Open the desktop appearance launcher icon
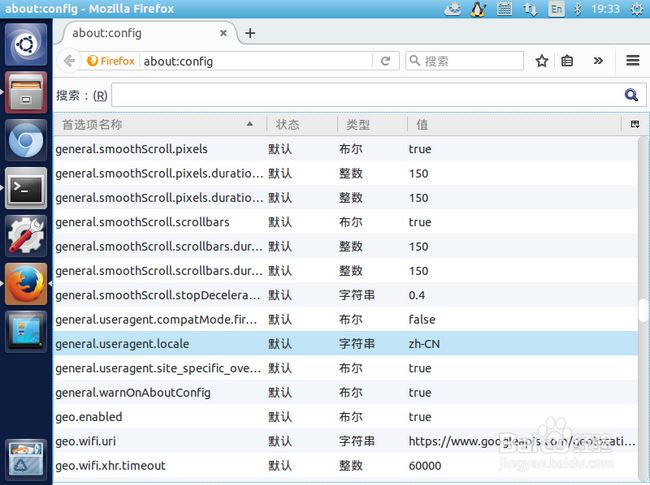The image size is (650, 485). click(26, 332)
